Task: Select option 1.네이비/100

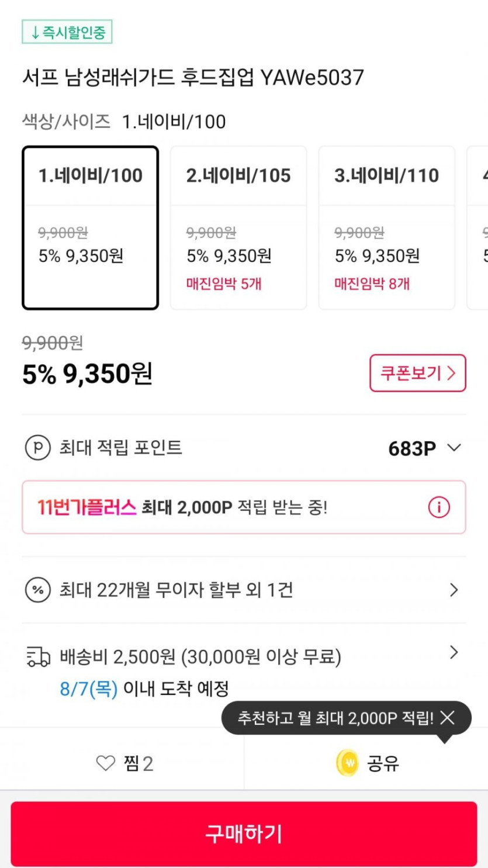Action: point(91,227)
